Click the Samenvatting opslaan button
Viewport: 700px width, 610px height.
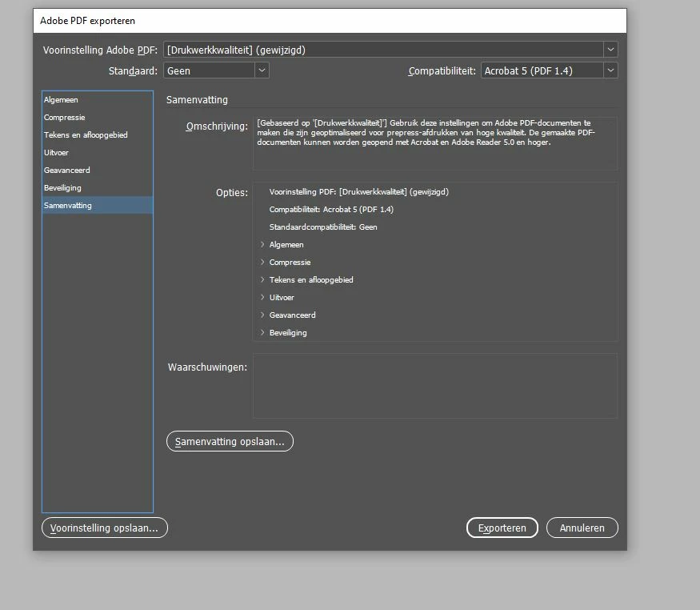pos(230,441)
